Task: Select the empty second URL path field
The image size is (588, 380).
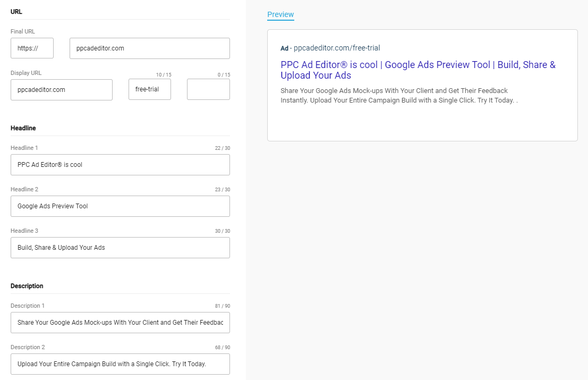Action: (x=208, y=89)
